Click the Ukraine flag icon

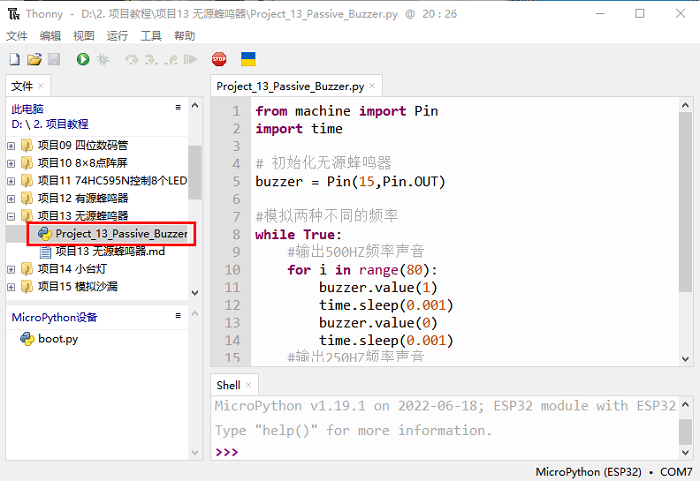click(249, 60)
